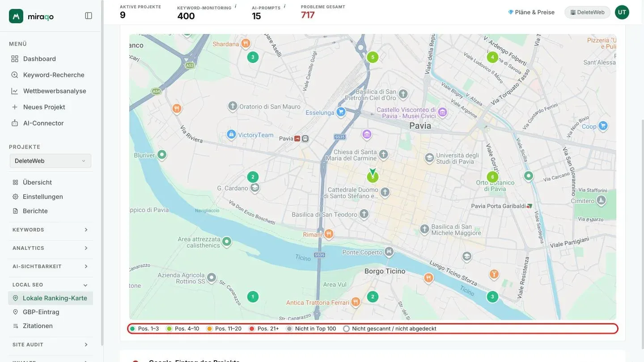Open Dashboard from the menu
The height and width of the screenshot is (362, 644).
coord(39,59)
